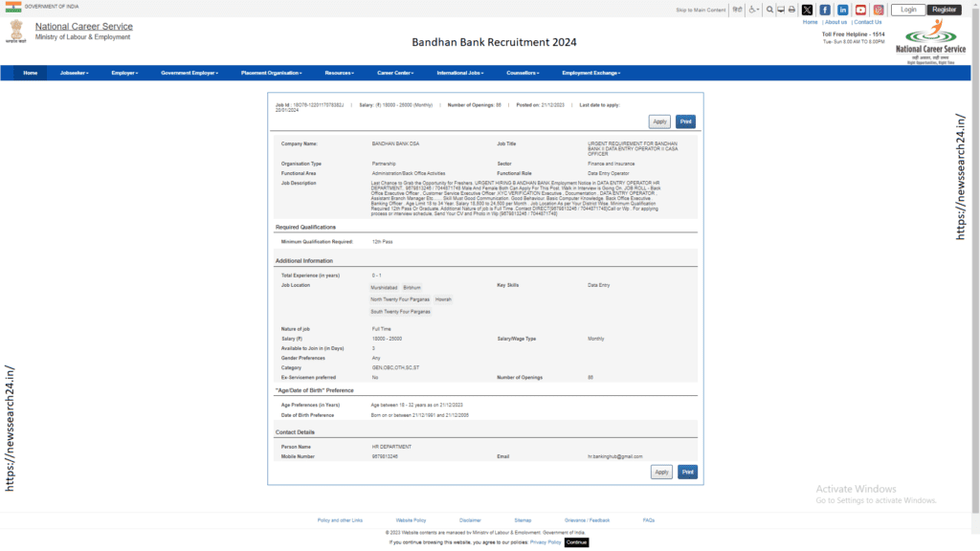980x551 pixels.
Task: Click 'Finance and Insurance' sector value
Action: [612, 164]
